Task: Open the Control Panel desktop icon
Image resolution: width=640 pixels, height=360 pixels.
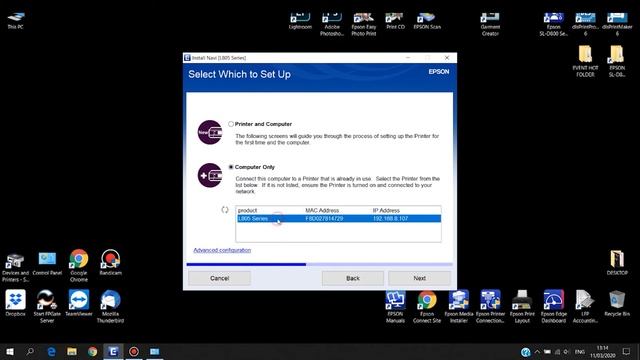Action: (x=47, y=264)
